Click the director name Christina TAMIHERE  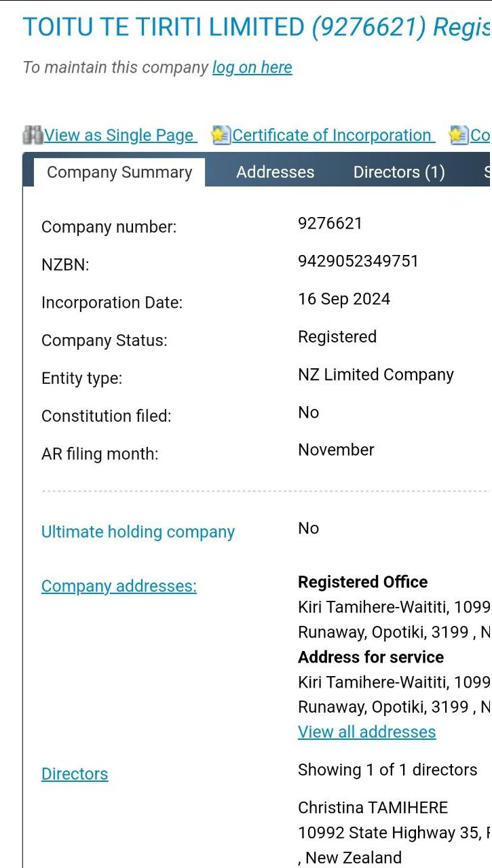pyautogui.click(x=373, y=808)
